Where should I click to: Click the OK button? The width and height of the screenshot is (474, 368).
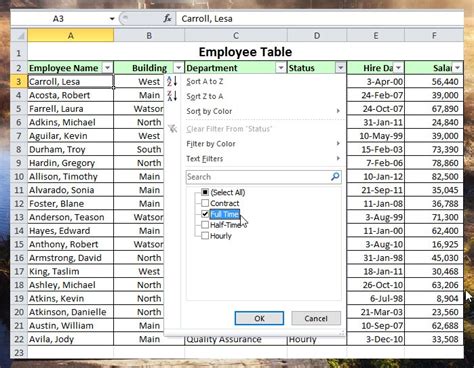[x=259, y=318]
